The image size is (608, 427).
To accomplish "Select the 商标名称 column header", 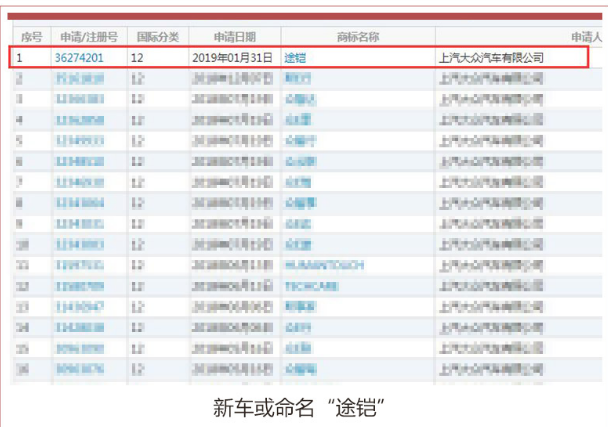I will coord(358,37).
